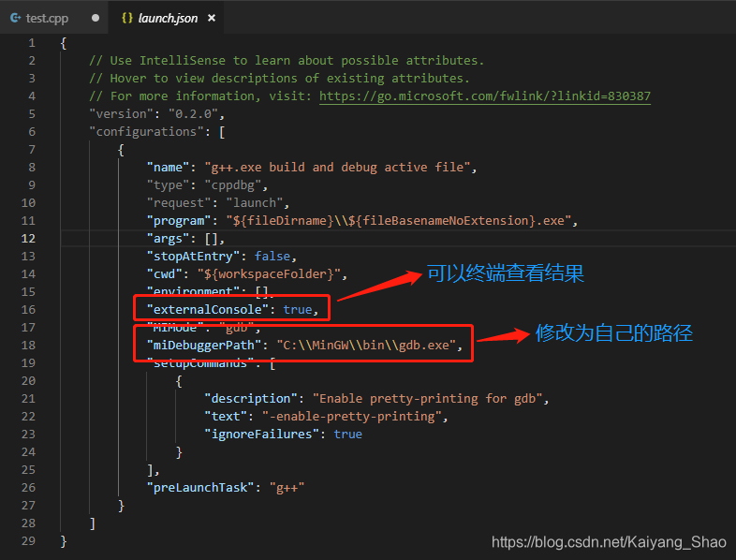Close the launch.json tab

pyautogui.click(x=212, y=18)
